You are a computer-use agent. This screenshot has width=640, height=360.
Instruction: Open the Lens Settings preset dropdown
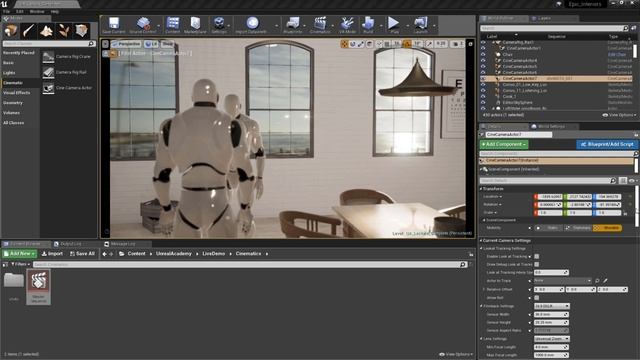click(551, 339)
